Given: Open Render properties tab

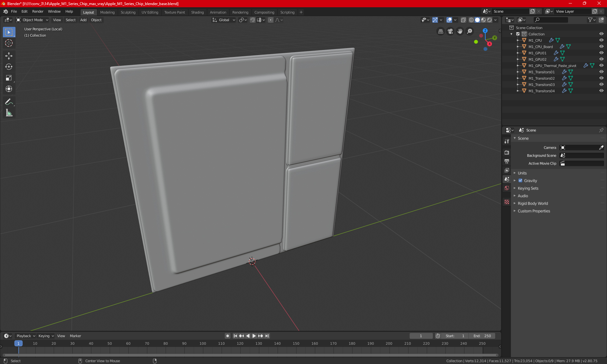Looking at the screenshot, I should tap(507, 152).
